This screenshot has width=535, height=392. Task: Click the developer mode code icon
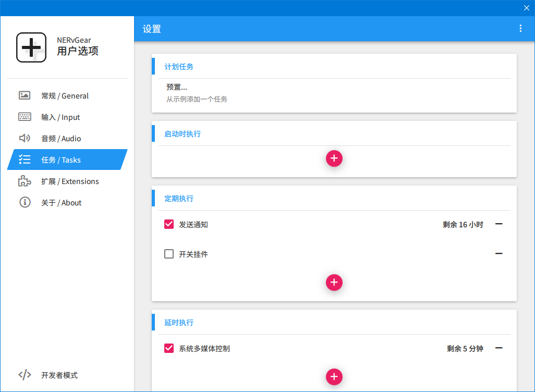coord(25,375)
